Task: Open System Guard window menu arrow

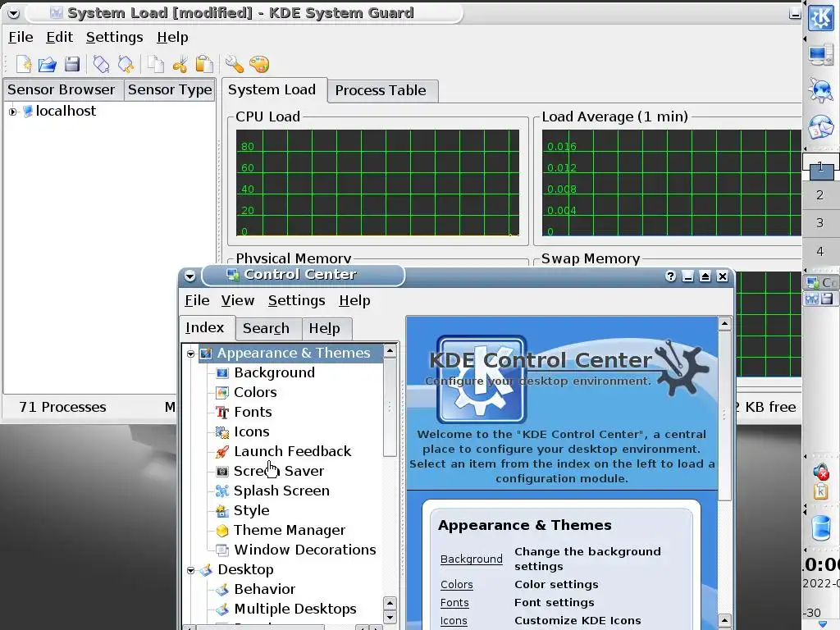Action: (14, 13)
